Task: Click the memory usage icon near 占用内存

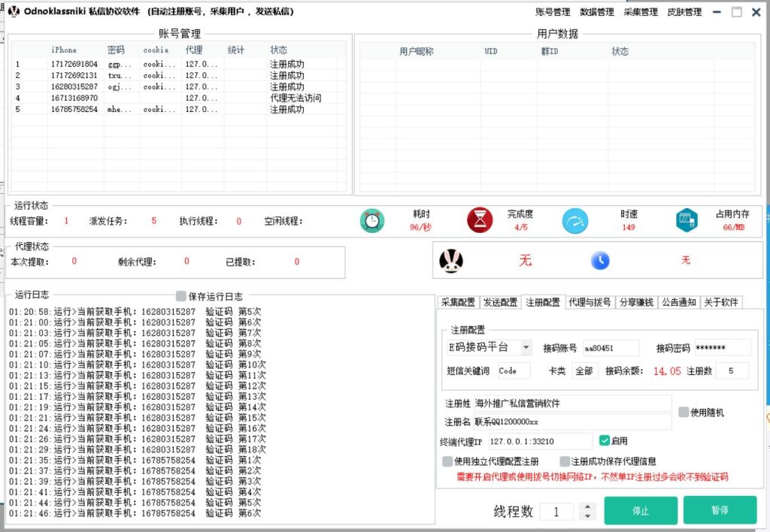Action: point(686,220)
